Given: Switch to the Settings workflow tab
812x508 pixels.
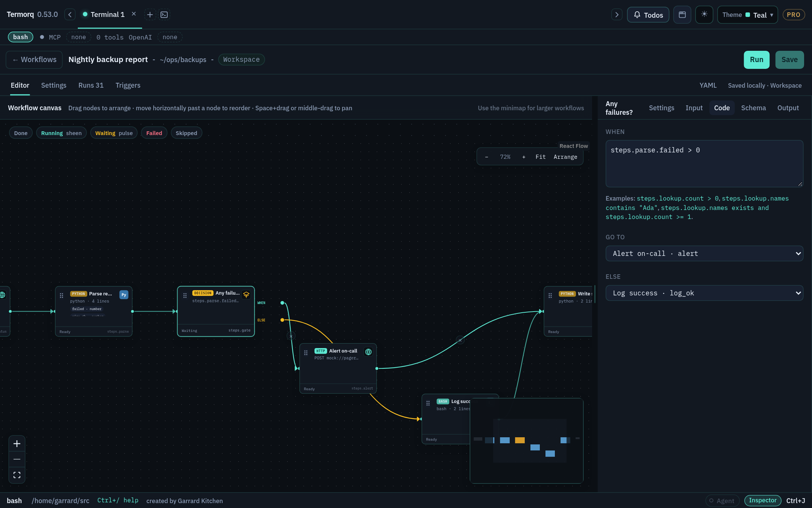Looking at the screenshot, I should [54, 85].
